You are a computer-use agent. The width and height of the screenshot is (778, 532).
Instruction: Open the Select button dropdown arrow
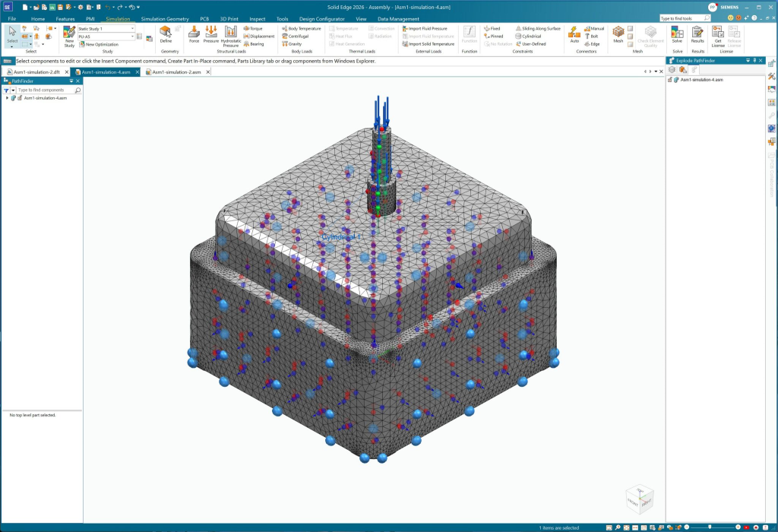12,46
